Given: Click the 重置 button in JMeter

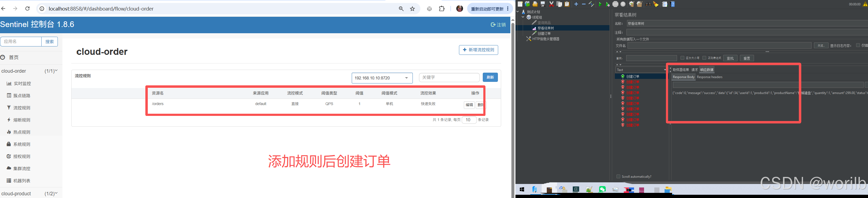Looking at the screenshot, I should click(x=747, y=58).
